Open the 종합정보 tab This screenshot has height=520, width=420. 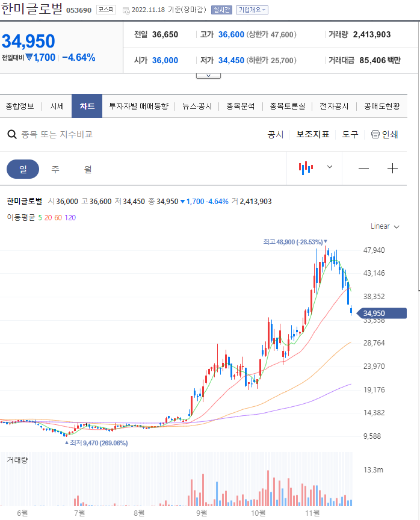point(20,106)
